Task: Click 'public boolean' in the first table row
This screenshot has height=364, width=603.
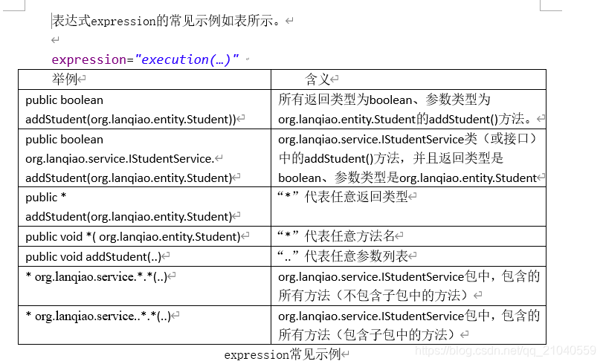Action: [64, 100]
